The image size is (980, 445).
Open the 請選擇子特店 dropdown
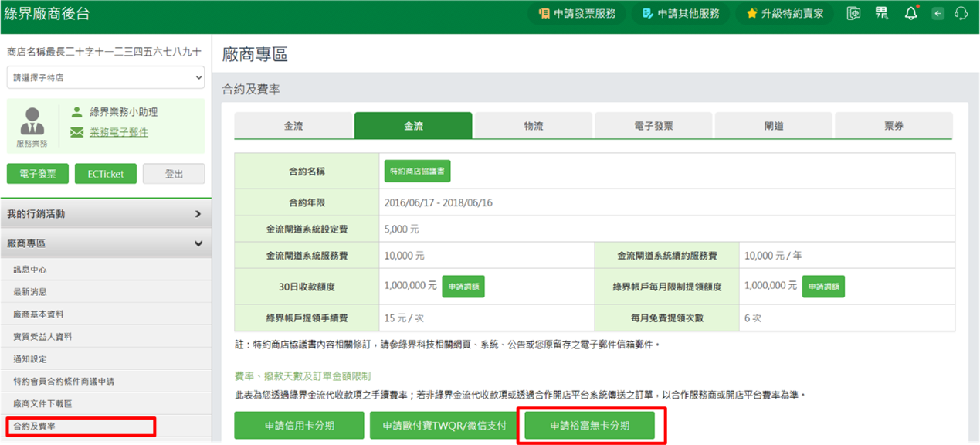click(x=106, y=78)
